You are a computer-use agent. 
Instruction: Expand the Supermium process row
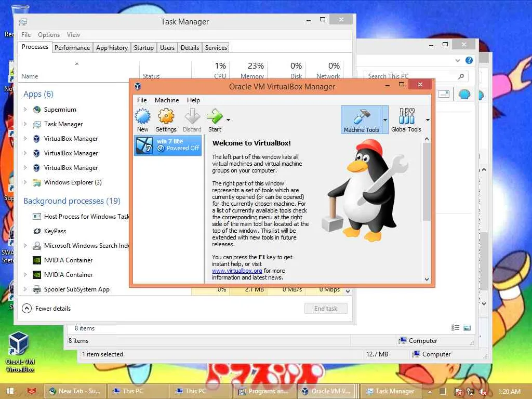(25, 110)
